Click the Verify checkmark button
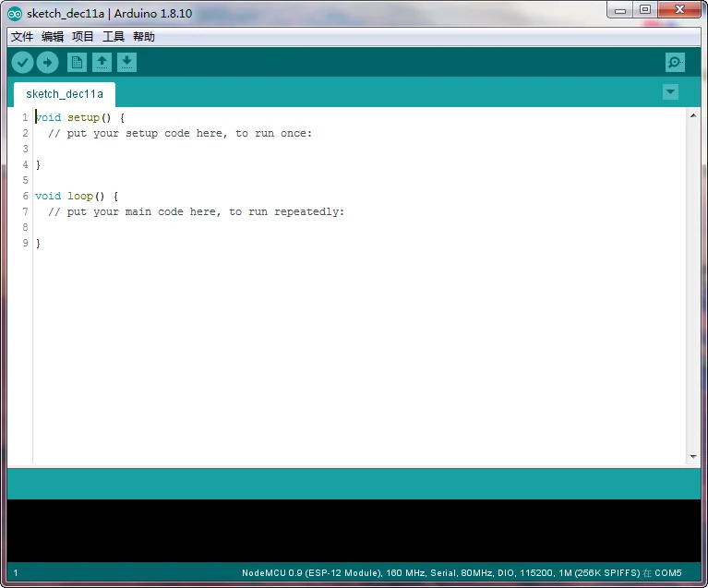708x588 pixels. pyautogui.click(x=22, y=63)
